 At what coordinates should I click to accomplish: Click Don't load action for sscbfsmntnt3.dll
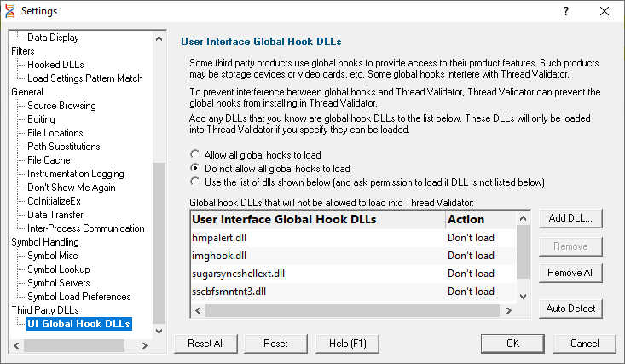click(471, 292)
